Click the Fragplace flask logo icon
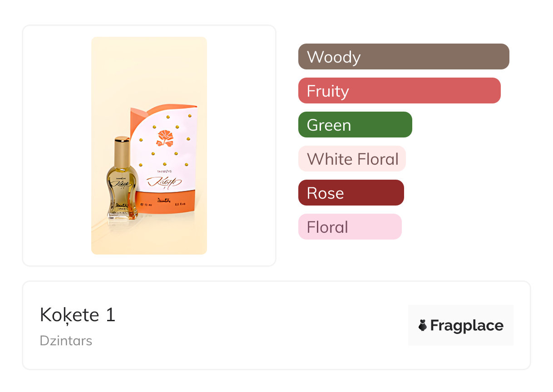Screen dimensions: 553x392 (423, 325)
